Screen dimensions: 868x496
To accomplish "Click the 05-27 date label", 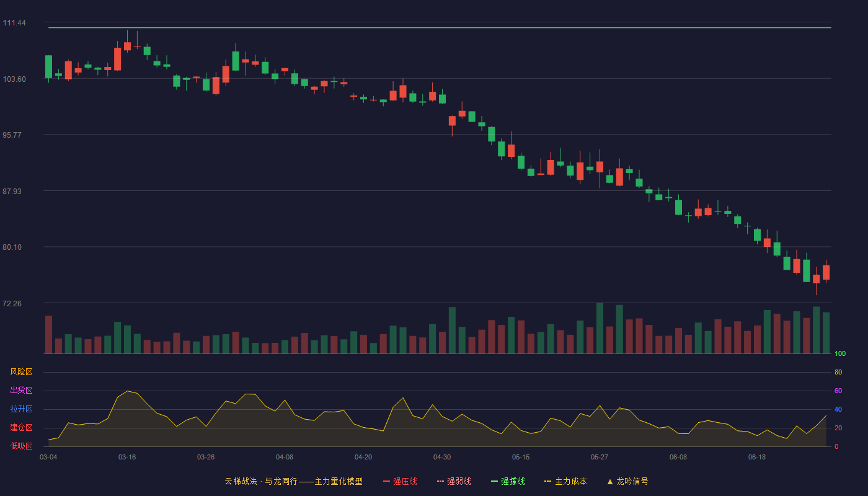I will [600, 457].
